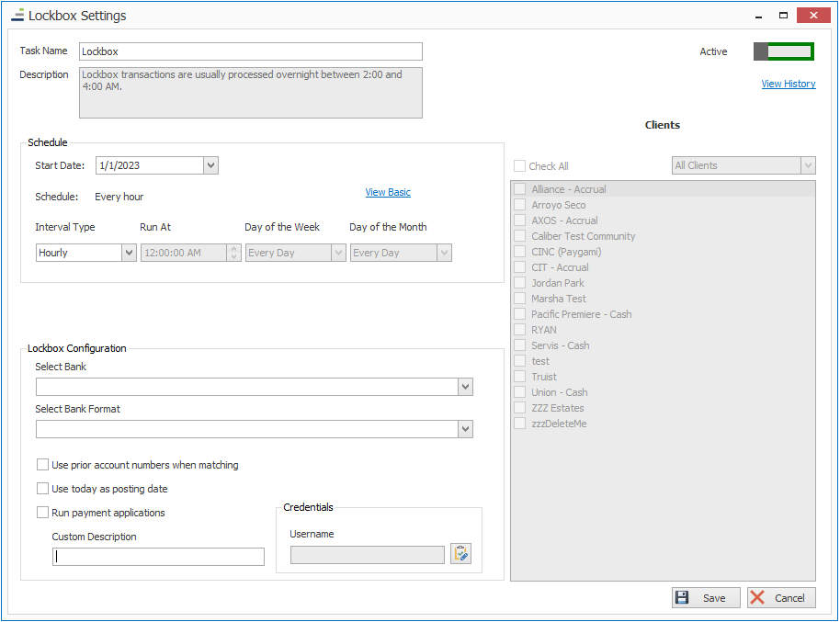Select the Check All checkbox
Image resolution: width=840 pixels, height=622 pixels.
(x=520, y=166)
